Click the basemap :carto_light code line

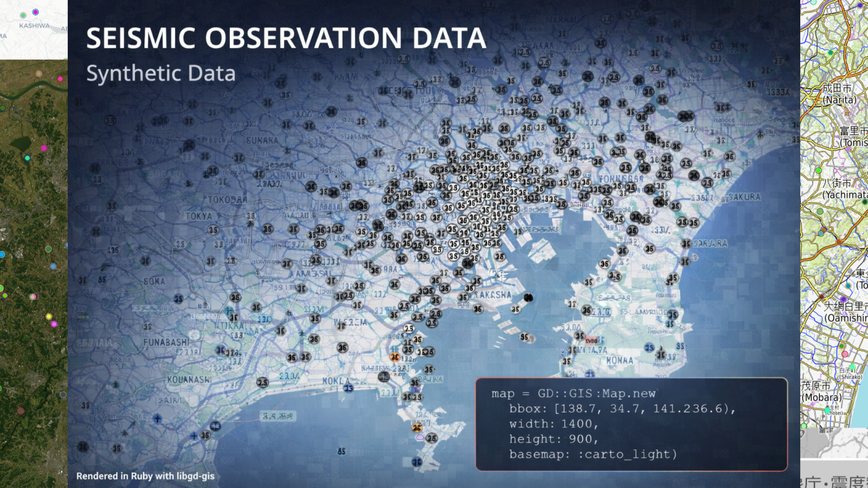(x=593, y=454)
